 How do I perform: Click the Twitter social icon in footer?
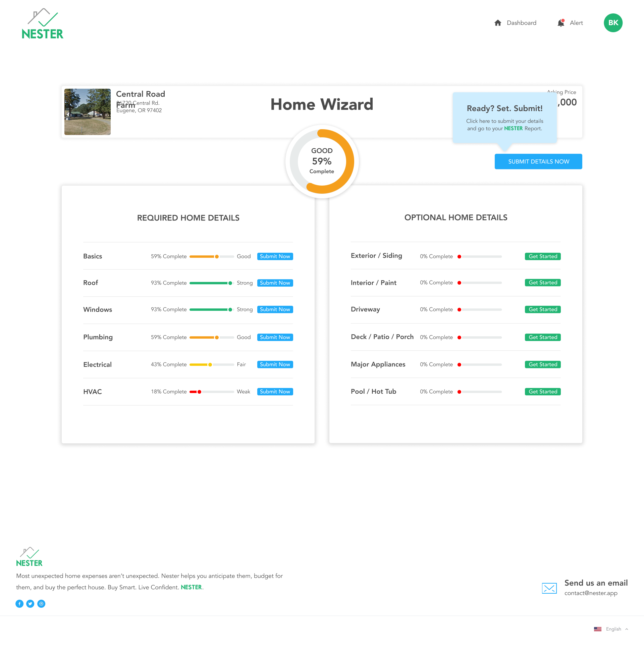pos(30,604)
